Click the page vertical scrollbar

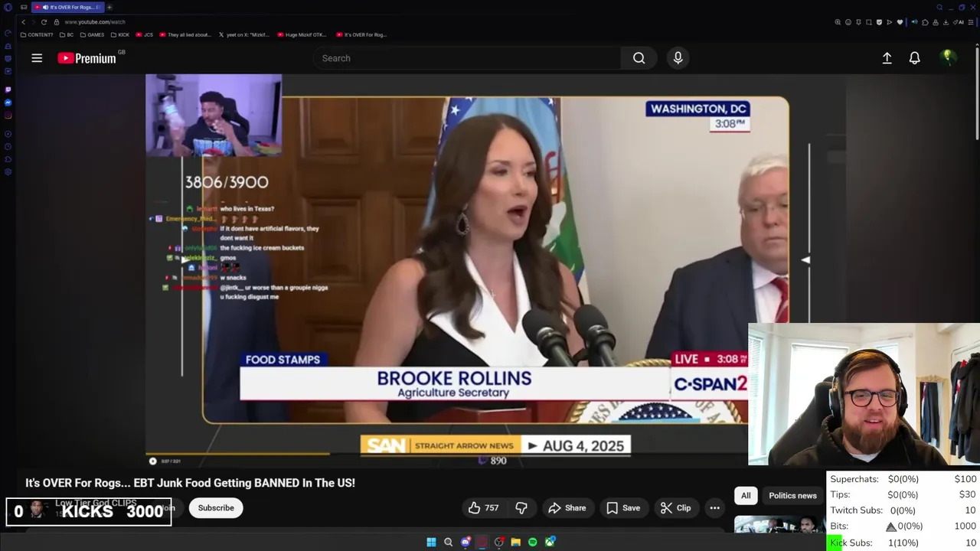[977, 92]
